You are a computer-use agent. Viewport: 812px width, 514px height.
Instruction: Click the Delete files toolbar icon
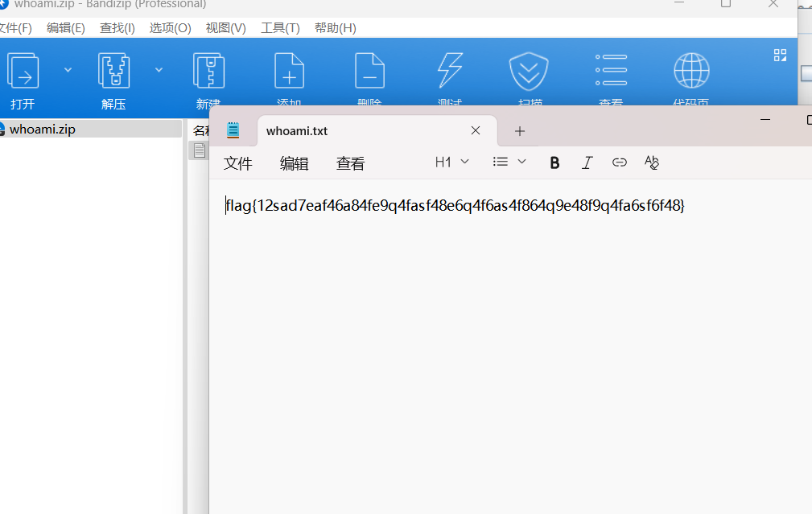coord(369,72)
